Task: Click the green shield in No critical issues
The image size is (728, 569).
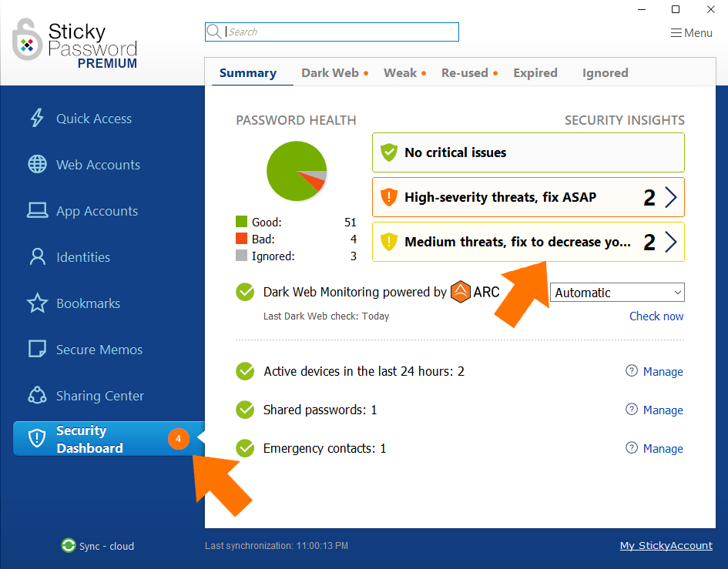Action: (x=388, y=152)
